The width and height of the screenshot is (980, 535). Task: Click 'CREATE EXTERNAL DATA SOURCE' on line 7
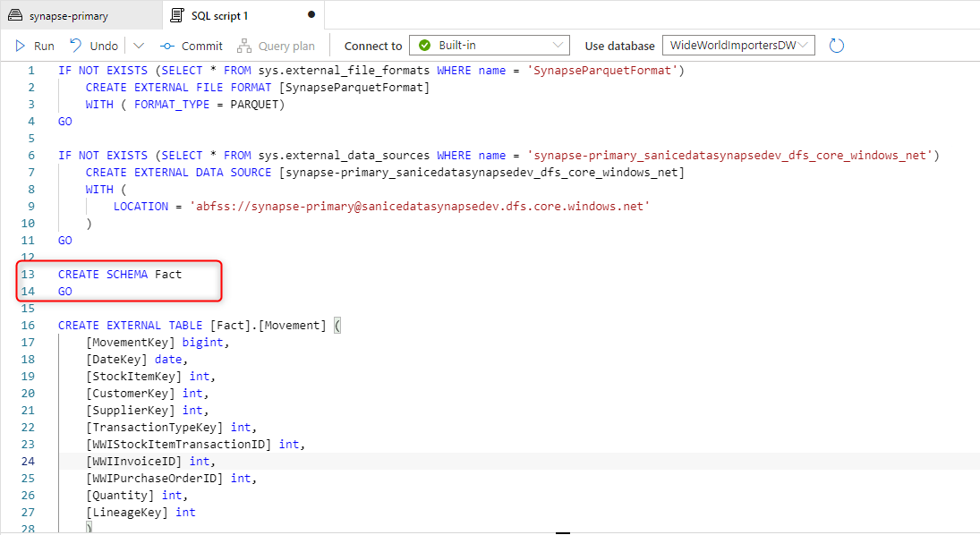pyautogui.click(x=178, y=173)
